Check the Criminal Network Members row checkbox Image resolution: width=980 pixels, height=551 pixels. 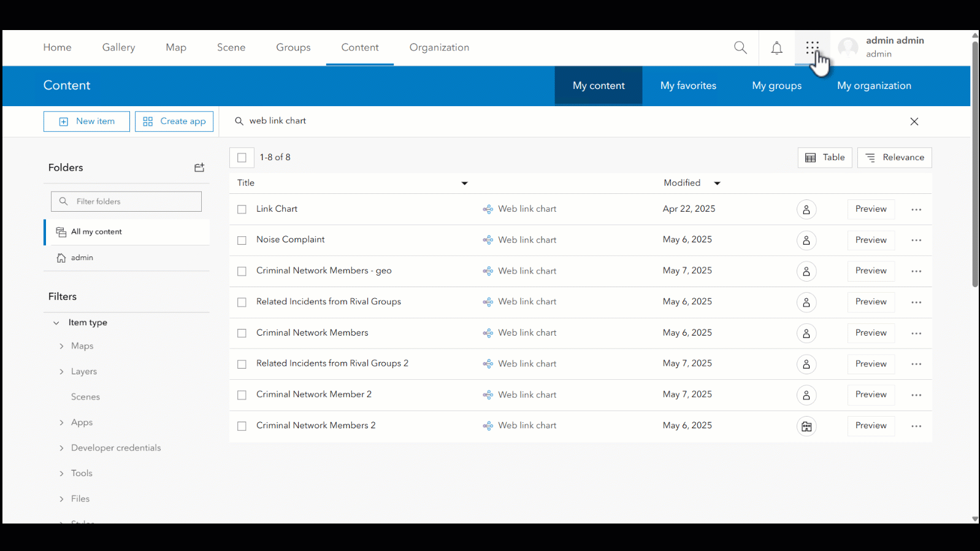(242, 333)
